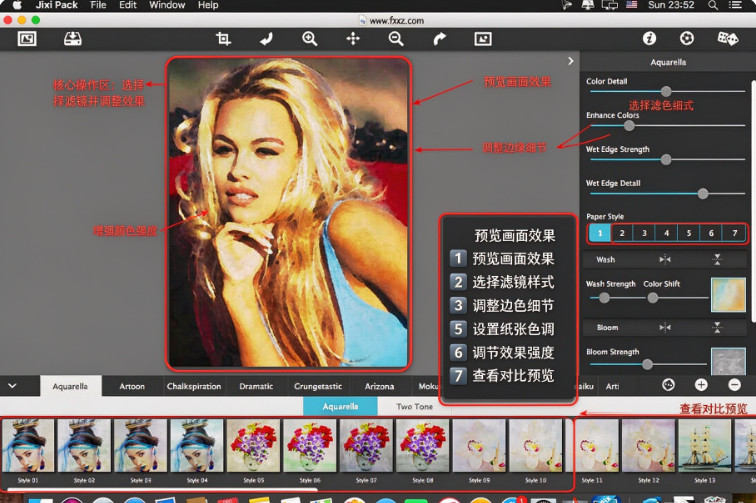Zoom out with magnifier minus icon
This screenshot has width=756, height=503.
396,39
